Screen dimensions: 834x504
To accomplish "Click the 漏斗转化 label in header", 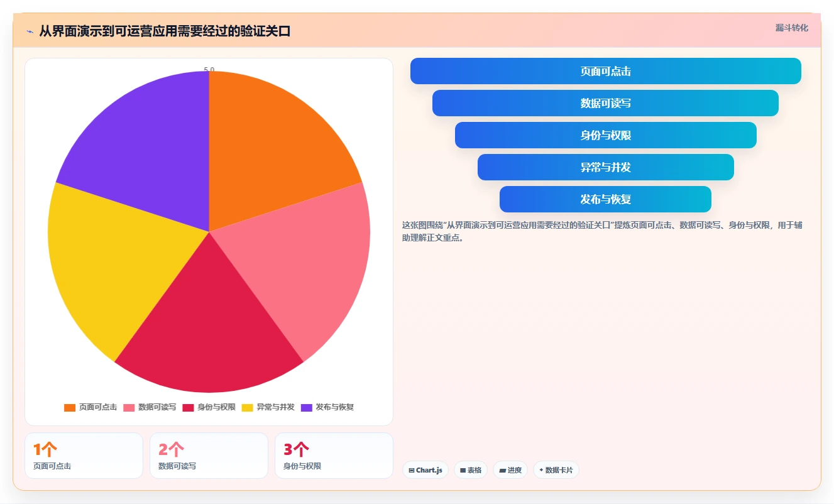I will 792,28.
